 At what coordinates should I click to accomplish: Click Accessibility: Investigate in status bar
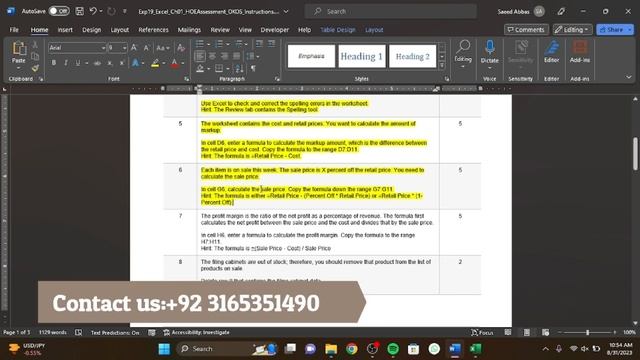(x=196, y=333)
